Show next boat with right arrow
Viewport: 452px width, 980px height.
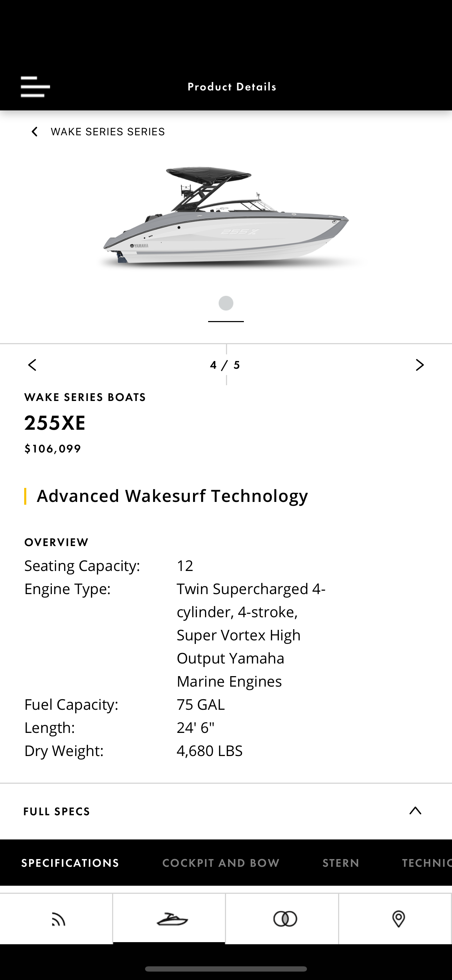pos(419,365)
